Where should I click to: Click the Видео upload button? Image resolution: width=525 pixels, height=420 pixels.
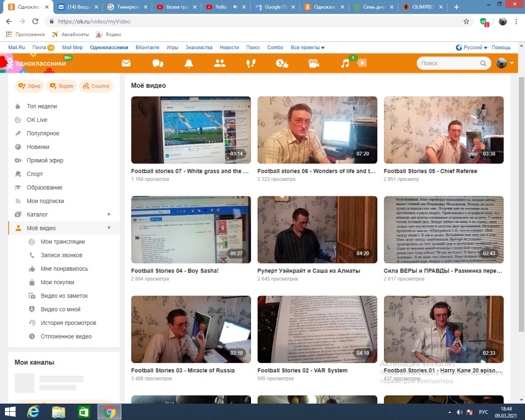click(x=62, y=86)
